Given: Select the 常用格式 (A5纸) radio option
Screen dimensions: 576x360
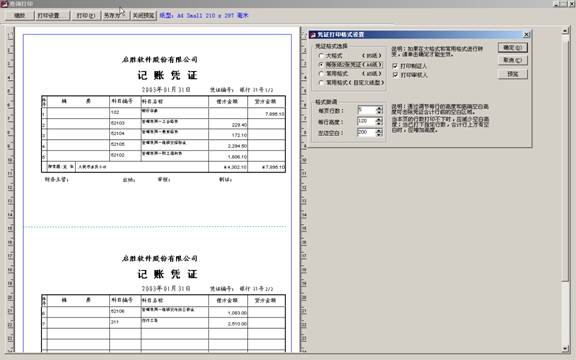Looking at the screenshot, I should click(321, 74).
